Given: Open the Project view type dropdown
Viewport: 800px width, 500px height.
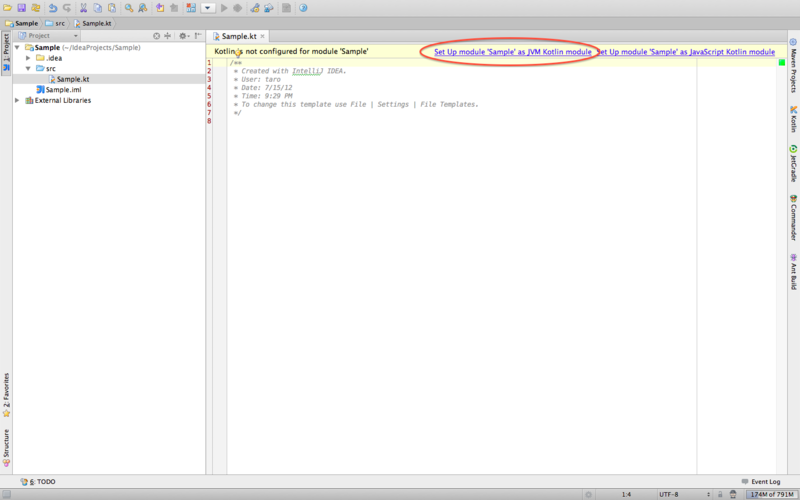Looking at the screenshot, I should click(x=48, y=36).
